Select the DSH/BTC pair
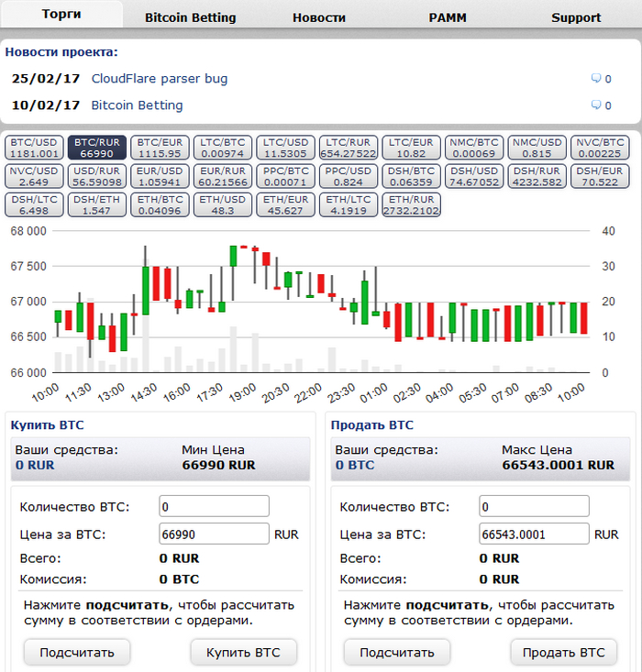The height and width of the screenshot is (672, 642). (411, 176)
